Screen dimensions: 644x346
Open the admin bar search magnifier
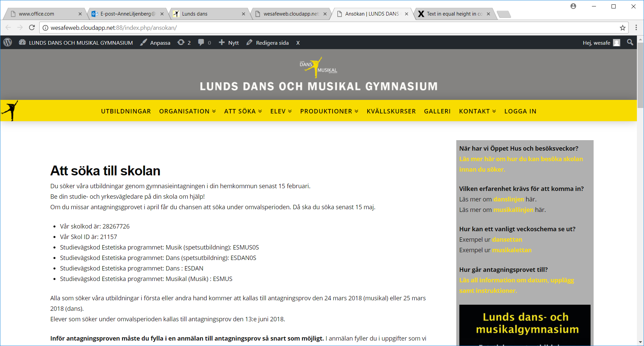[x=630, y=42]
